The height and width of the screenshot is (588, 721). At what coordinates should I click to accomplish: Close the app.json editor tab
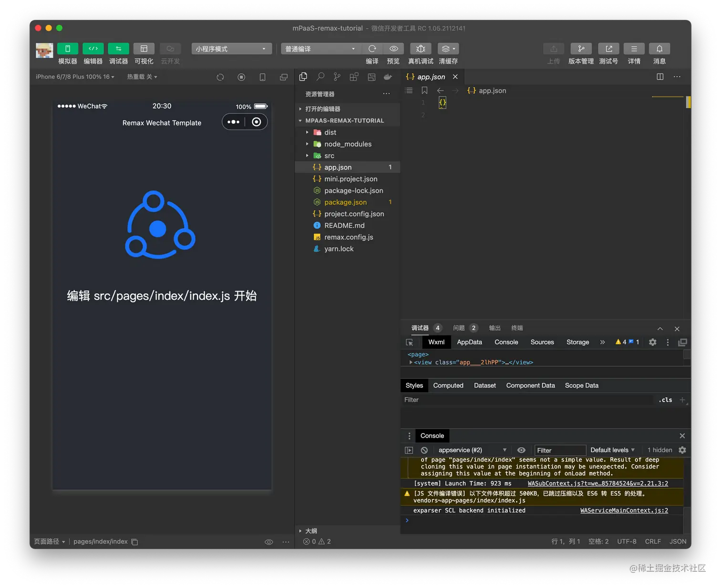[455, 77]
